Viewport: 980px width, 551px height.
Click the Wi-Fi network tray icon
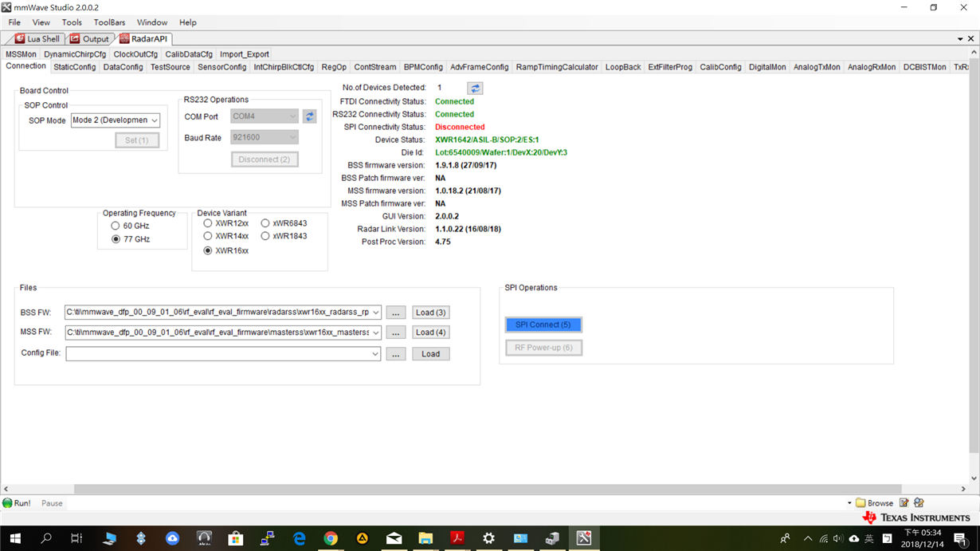coord(823,538)
